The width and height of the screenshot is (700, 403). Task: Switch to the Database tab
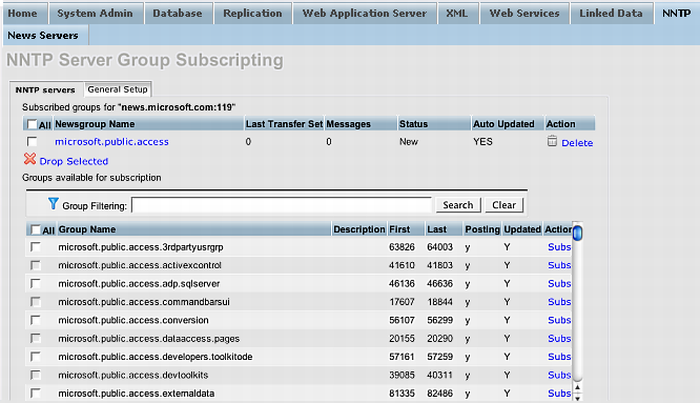pyautogui.click(x=177, y=13)
